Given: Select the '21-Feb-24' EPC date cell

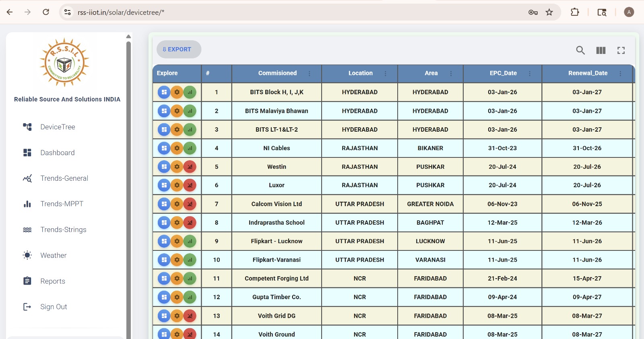Looking at the screenshot, I should pos(502,279).
